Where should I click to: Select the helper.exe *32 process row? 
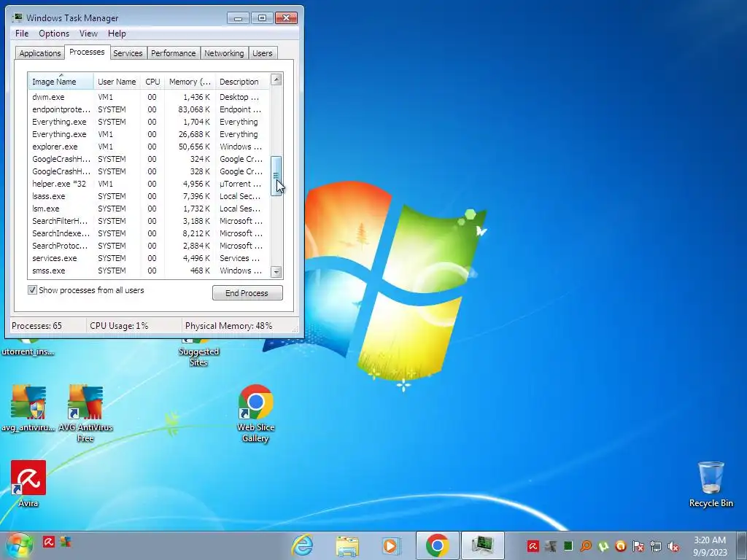pyautogui.click(x=149, y=184)
